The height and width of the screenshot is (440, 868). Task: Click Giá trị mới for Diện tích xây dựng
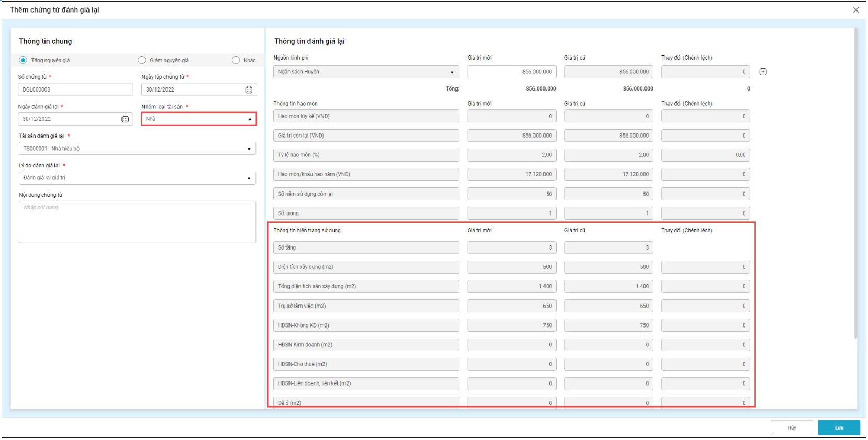click(511, 267)
